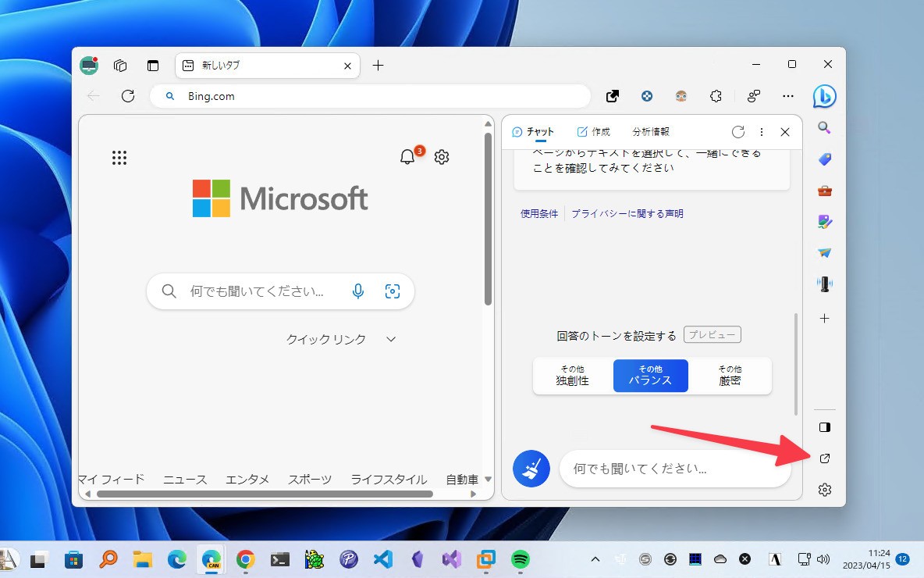Click the Extensions puzzle icon in the toolbar
The width and height of the screenshot is (924, 578).
(x=716, y=96)
